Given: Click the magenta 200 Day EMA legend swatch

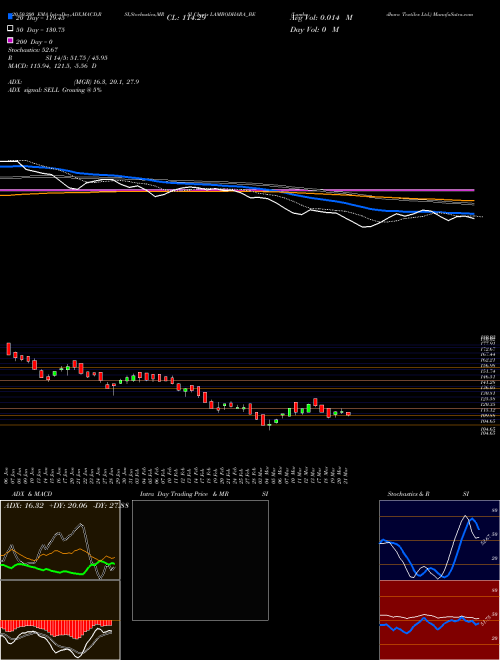Looking at the screenshot, I should click(10, 40).
